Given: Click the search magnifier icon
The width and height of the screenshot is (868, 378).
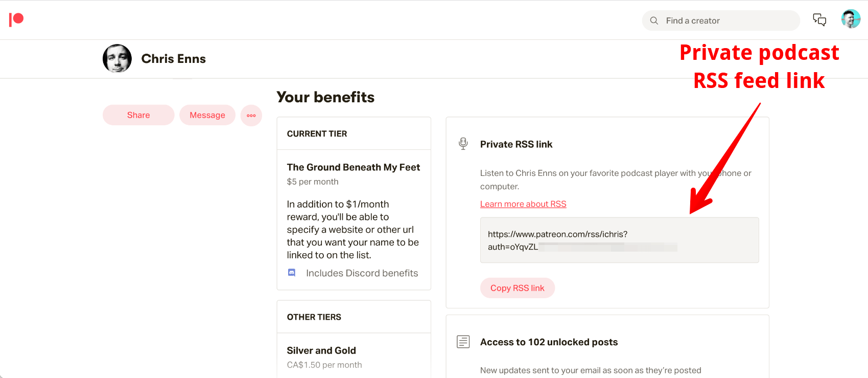Looking at the screenshot, I should (x=654, y=20).
